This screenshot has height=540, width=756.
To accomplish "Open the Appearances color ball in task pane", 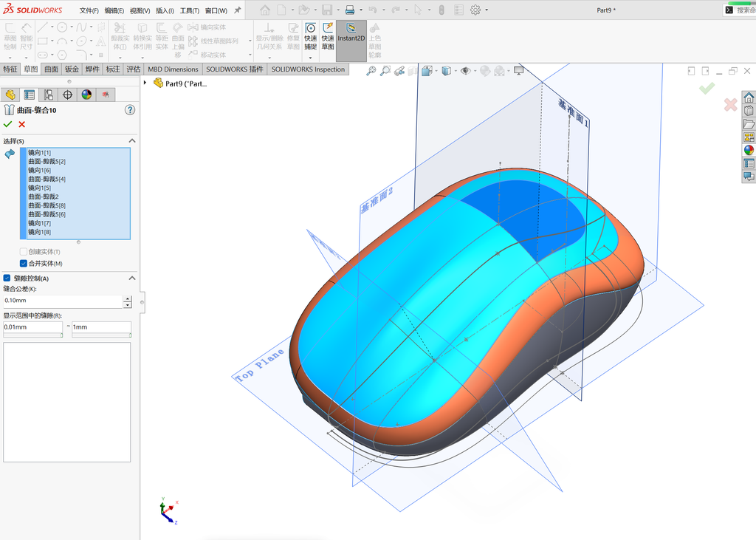I will [749, 150].
